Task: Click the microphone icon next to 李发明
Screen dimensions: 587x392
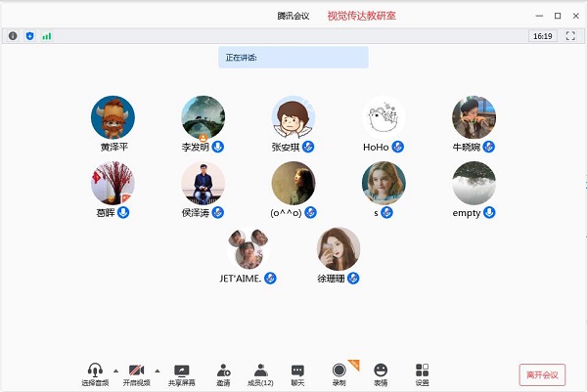Action: pos(218,147)
